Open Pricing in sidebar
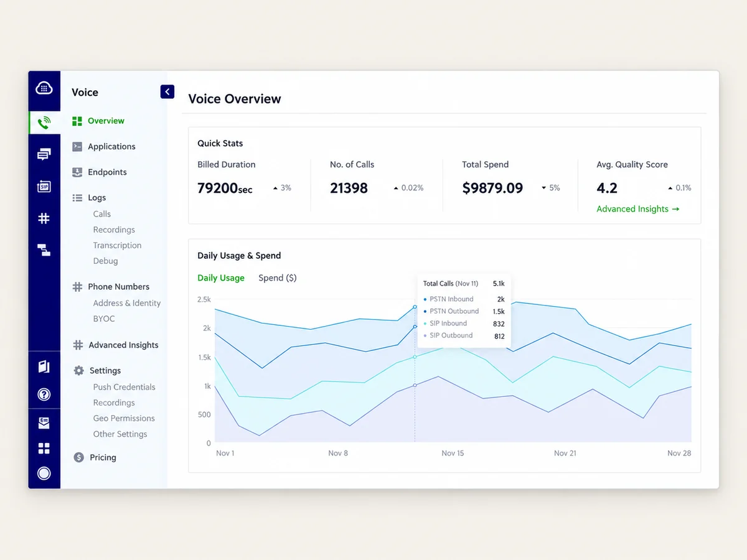This screenshot has width=747, height=560. [103, 457]
